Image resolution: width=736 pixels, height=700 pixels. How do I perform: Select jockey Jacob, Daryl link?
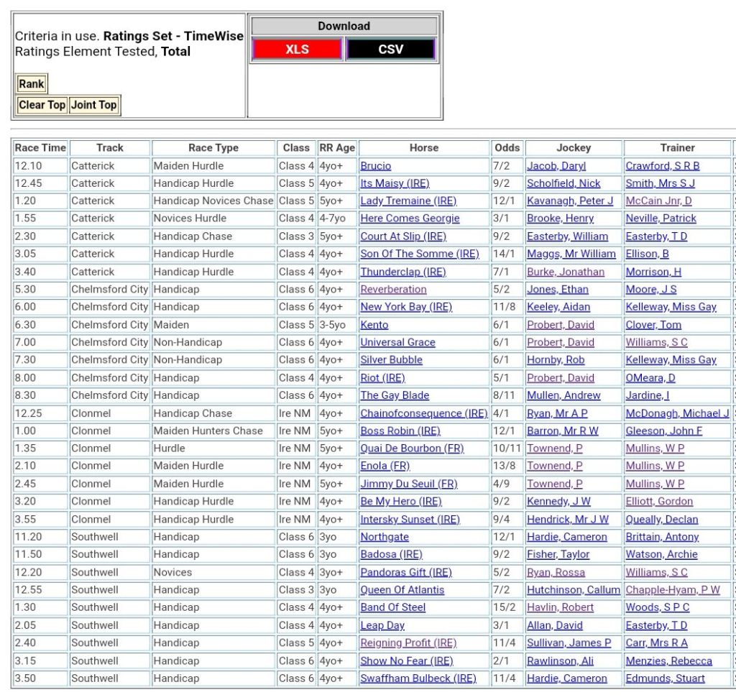click(556, 166)
